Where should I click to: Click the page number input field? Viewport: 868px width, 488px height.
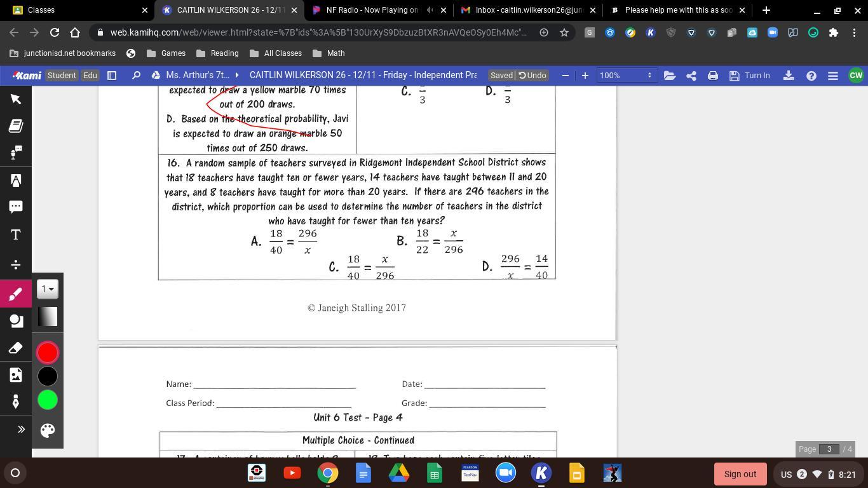click(x=829, y=449)
